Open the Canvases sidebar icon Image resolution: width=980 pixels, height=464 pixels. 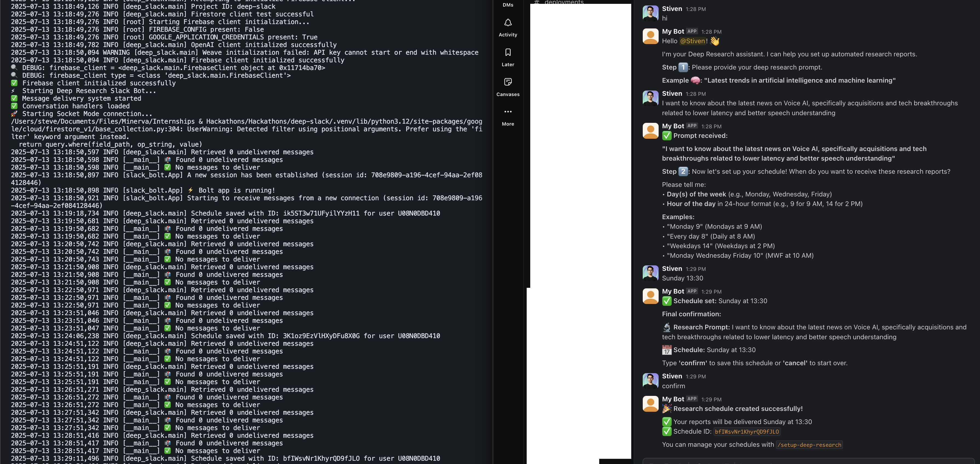[508, 82]
